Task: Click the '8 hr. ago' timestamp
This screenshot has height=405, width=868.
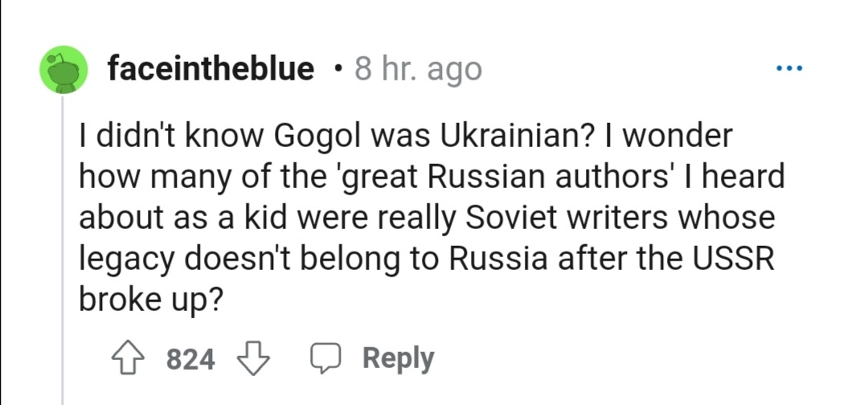Action: coord(418,69)
